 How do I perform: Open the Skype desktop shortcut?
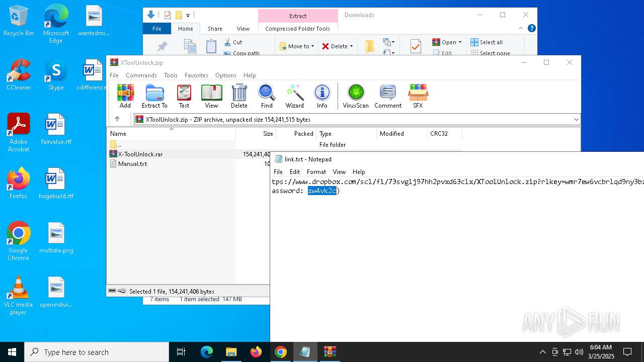[56, 75]
